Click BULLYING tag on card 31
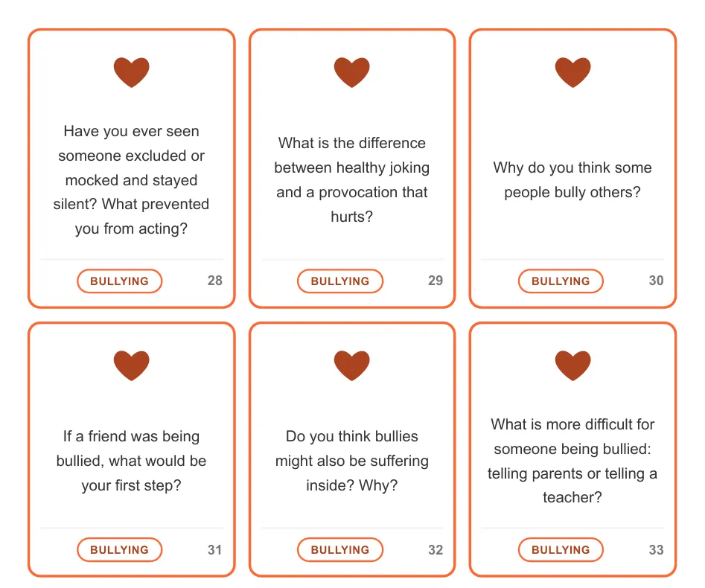 click(119, 550)
